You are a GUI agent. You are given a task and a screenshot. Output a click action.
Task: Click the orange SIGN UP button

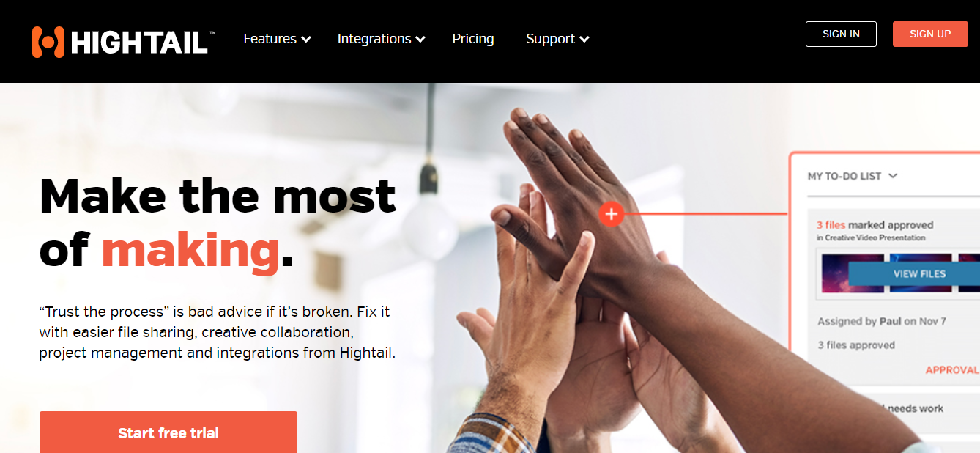(x=930, y=34)
